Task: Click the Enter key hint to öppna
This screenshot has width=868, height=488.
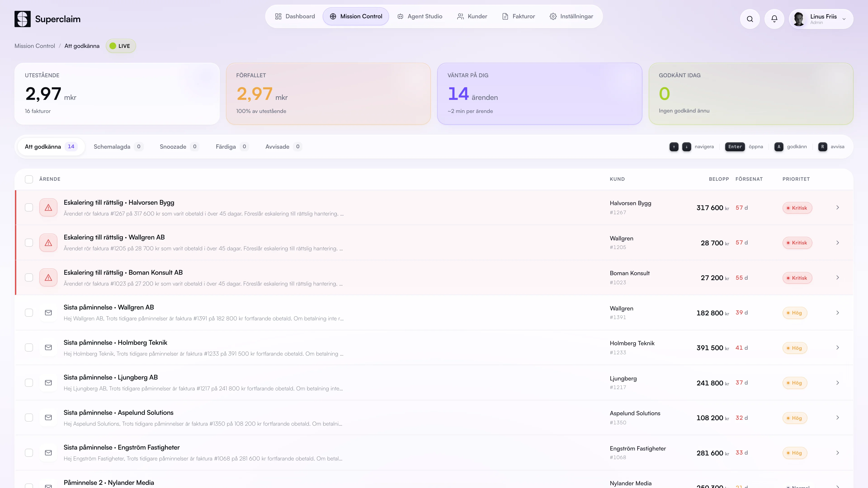Action: click(735, 147)
